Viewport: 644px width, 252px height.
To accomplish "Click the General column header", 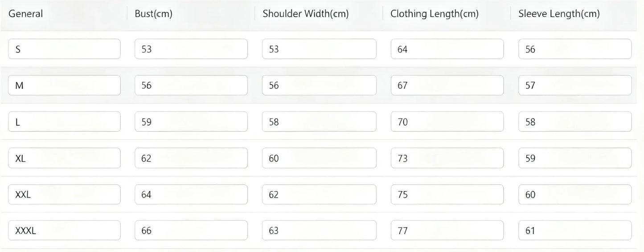I will click(x=26, y=14).
